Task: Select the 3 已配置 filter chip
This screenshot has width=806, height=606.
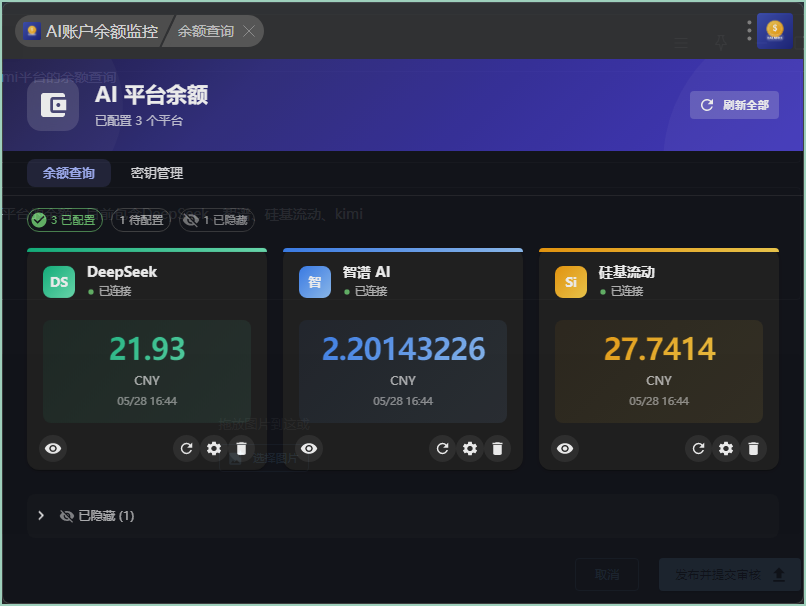Action: point(65,220)
